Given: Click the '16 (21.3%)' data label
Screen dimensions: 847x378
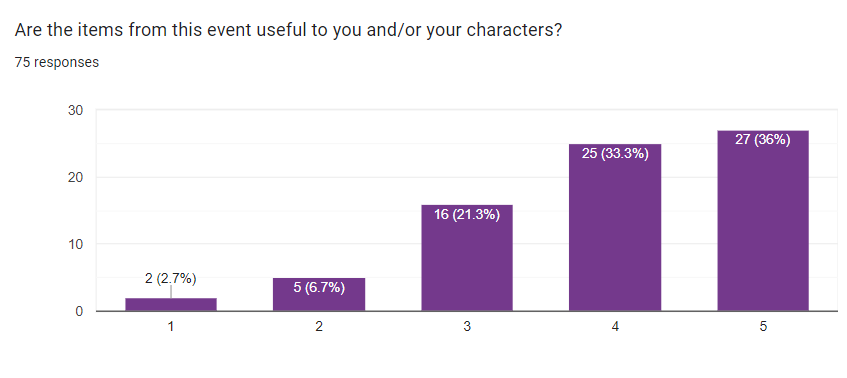Looking at the screenshot, I should (x=467, y=214).
